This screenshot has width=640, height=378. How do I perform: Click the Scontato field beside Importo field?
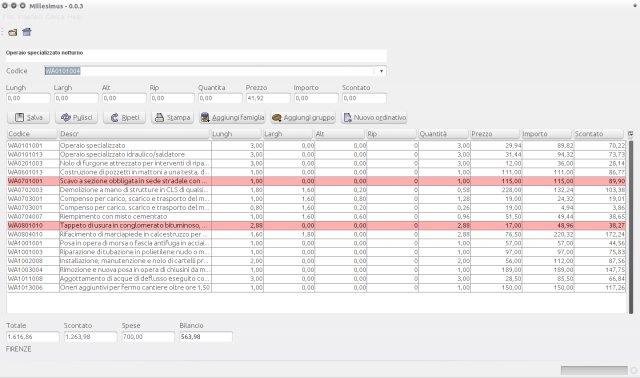364,98
